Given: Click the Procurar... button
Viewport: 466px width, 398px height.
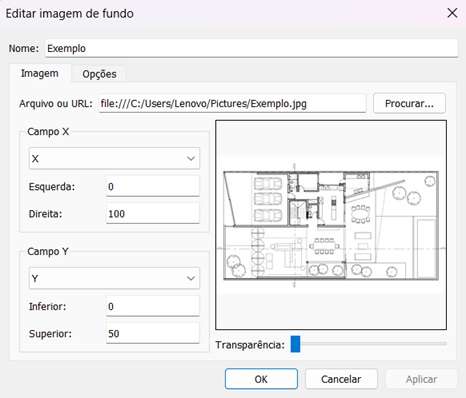Looking at the screenshot, I should [x=409, y=104].
